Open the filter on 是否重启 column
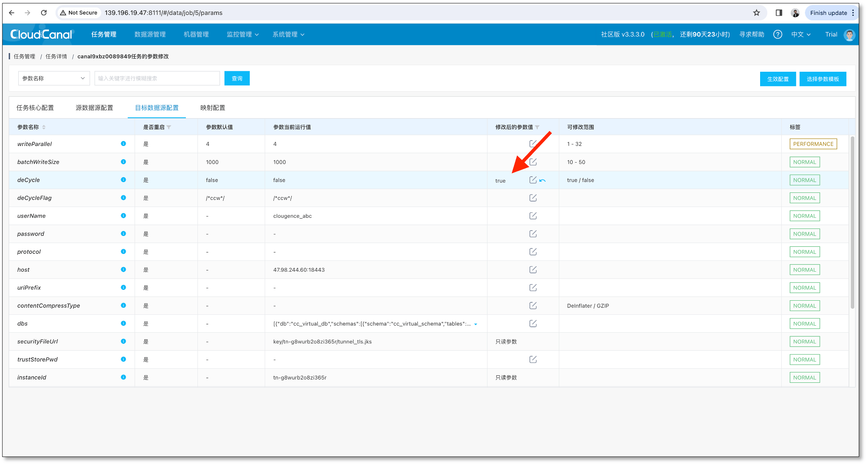The height and width of the screenshot is (467, 868). pos(168,127)
